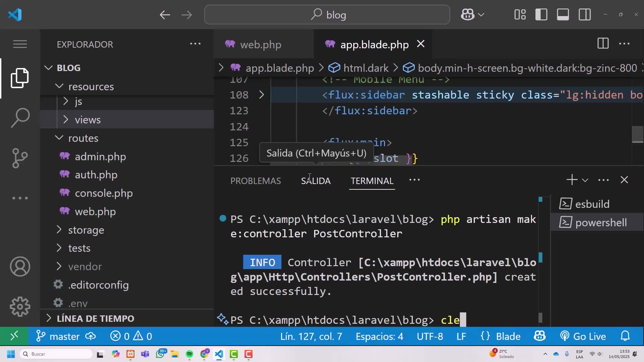Screen dimensions: 644x362
Task: Start the Go Live server
Action: (x=583, y=336)
